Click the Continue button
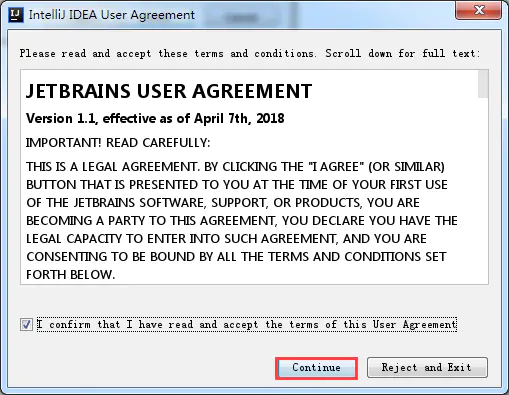The width and height of the screenshot is (509, 395). (x=316, y=368)
